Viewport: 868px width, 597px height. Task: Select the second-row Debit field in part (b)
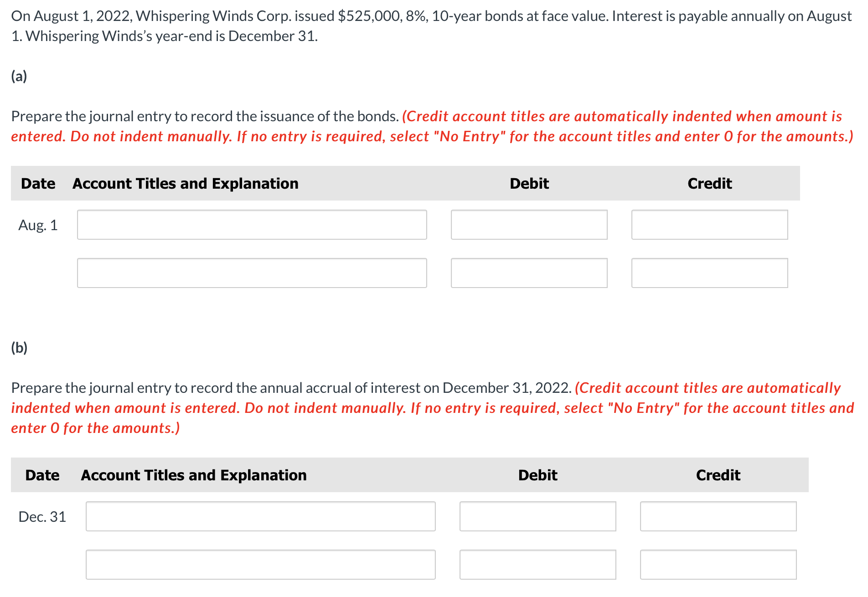537,565
